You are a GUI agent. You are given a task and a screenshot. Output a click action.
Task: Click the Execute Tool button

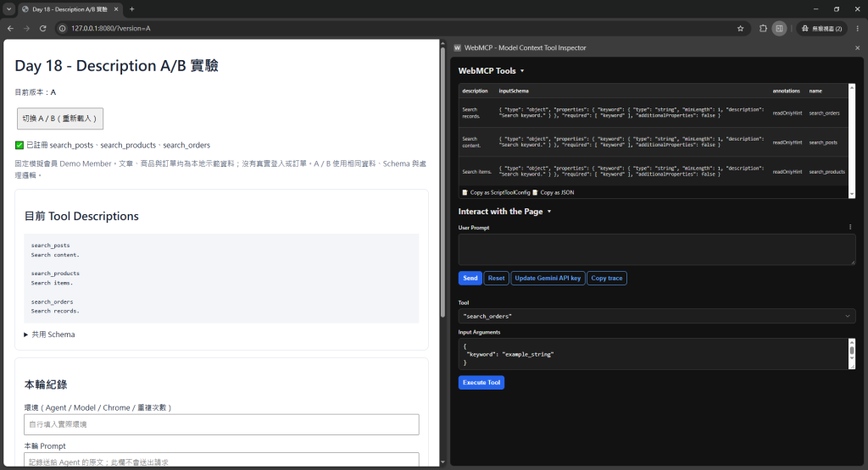tap(481, 383)
